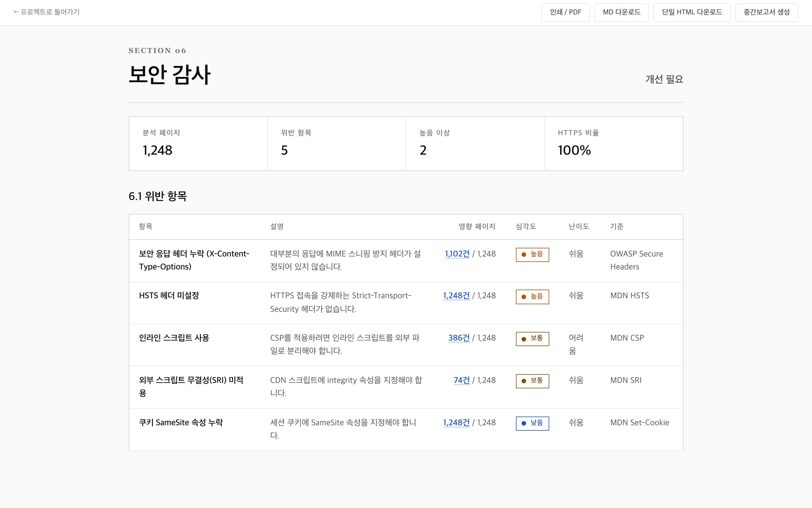Image resolution: width=812 pixels, height=508 pixels.
Task: Click the MDN CSP reference
Action: tap(627, 338)
